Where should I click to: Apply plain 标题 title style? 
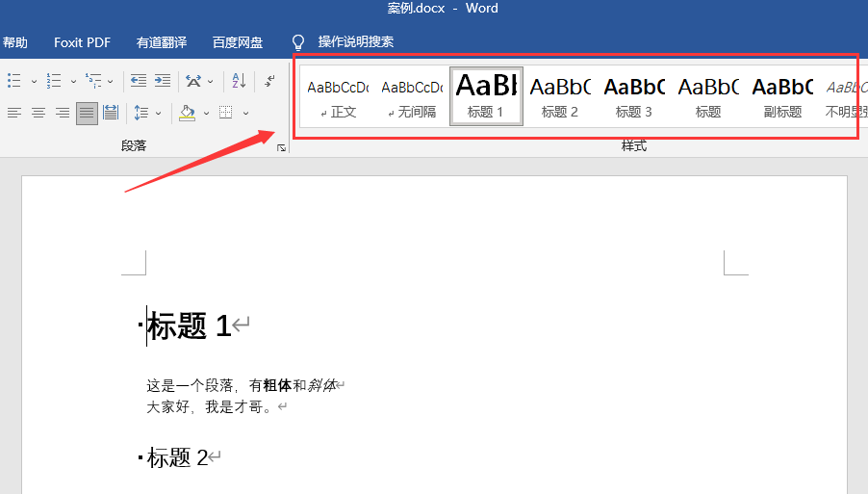point(708,97)
